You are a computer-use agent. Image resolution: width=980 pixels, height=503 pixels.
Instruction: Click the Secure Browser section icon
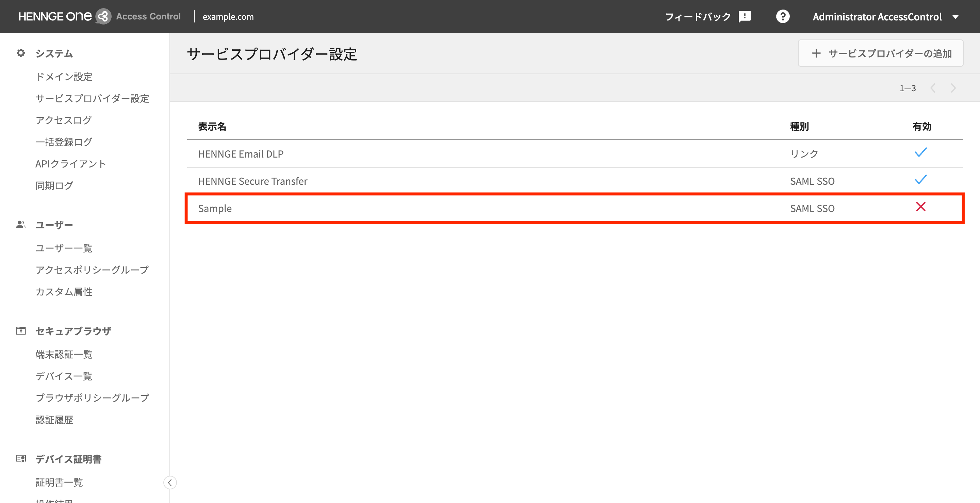21,331
